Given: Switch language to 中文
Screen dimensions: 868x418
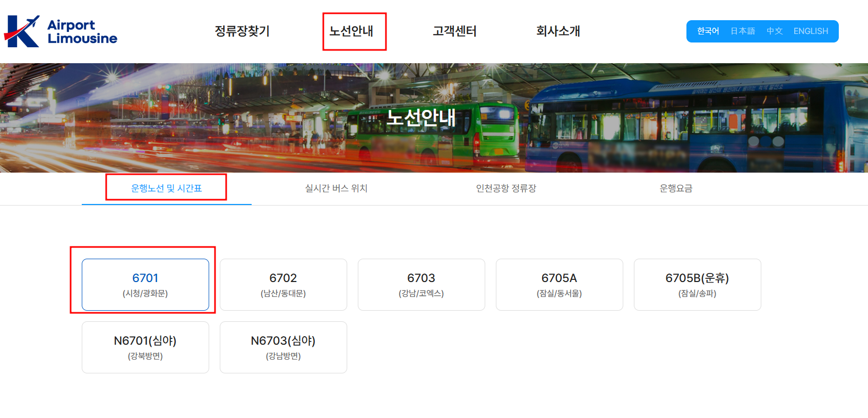Looking at the screenshot, I should (775, 31).
